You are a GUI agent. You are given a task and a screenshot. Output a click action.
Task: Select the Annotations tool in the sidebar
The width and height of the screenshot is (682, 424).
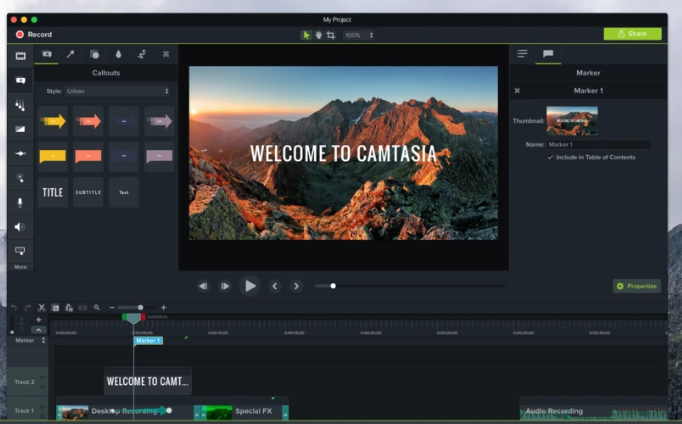pos(20,80)
